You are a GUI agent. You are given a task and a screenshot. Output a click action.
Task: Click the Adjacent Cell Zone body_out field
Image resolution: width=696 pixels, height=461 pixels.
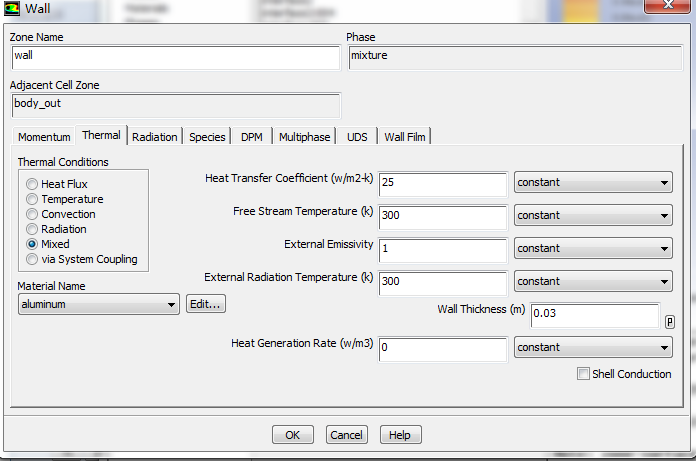(x=176, y=106)
